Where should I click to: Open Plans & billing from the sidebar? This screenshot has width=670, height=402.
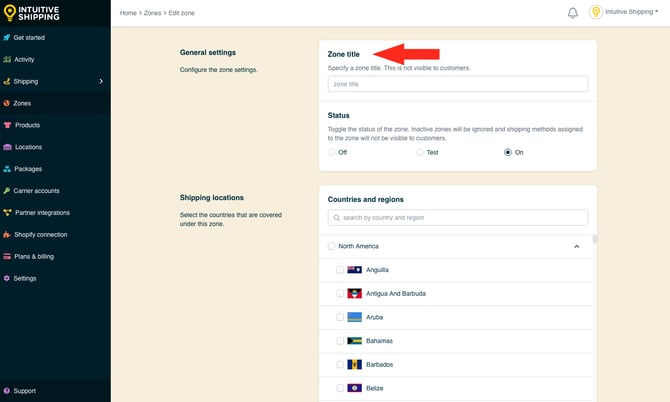(35, 256)
